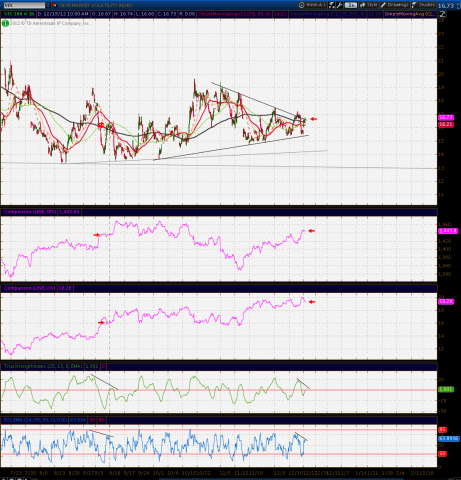This screenshot has height=480, width=461.
Task: Open the 1h timeframe selector
Action: click(x=351, y=5)
